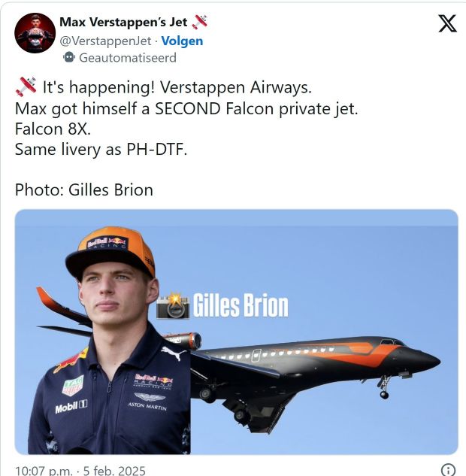Open the 10:07 p.m. 5 feb. 2025 timestamp
The width and height of the screenshot is (466, 476).
pyautogui.click(x=80, y=470)
